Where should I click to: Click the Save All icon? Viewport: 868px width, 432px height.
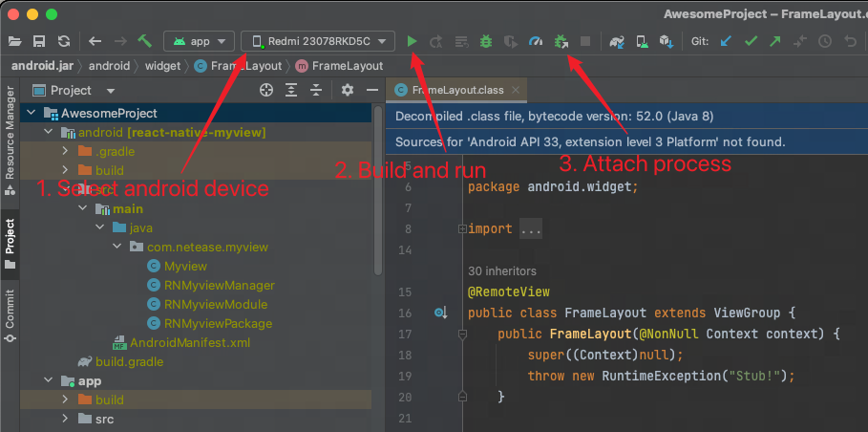(x=39, y=41)
